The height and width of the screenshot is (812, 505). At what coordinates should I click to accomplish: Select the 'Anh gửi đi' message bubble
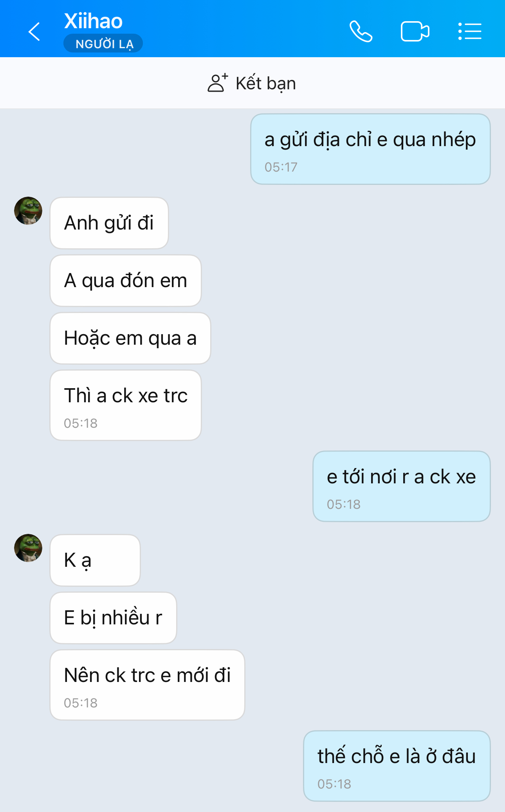tap(109, 223)
